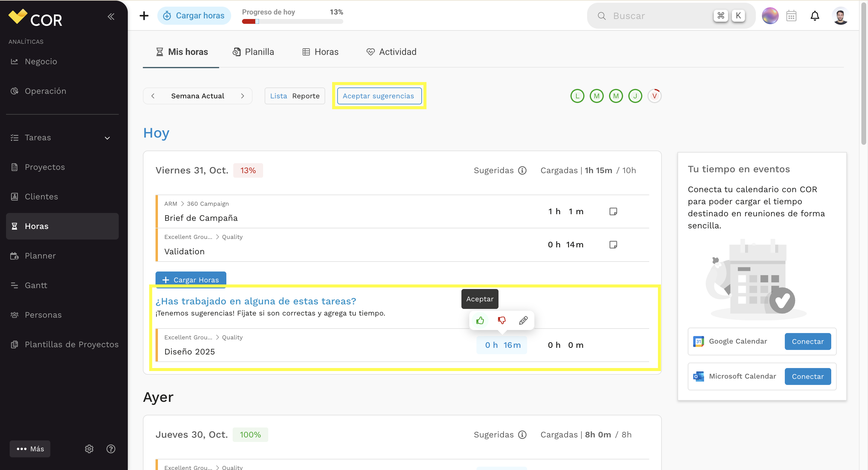Open notifications bell icon
This screenshot has height=470, width=868.
point(815,16)
